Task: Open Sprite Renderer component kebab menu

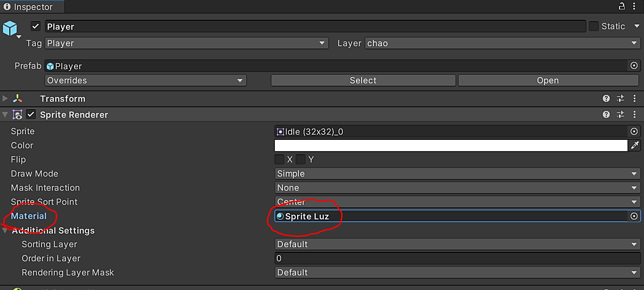Action: click(635, 114)
